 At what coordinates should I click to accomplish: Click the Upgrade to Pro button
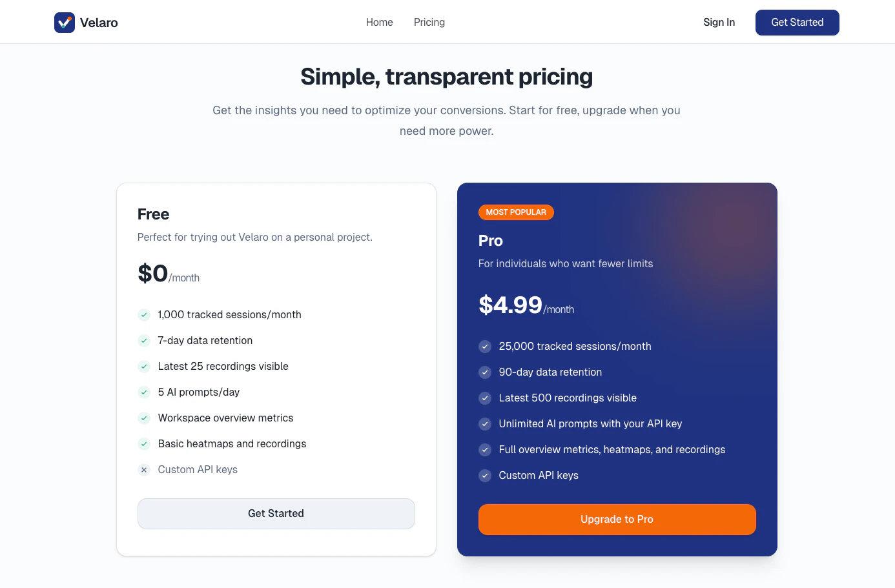(617, 520)
